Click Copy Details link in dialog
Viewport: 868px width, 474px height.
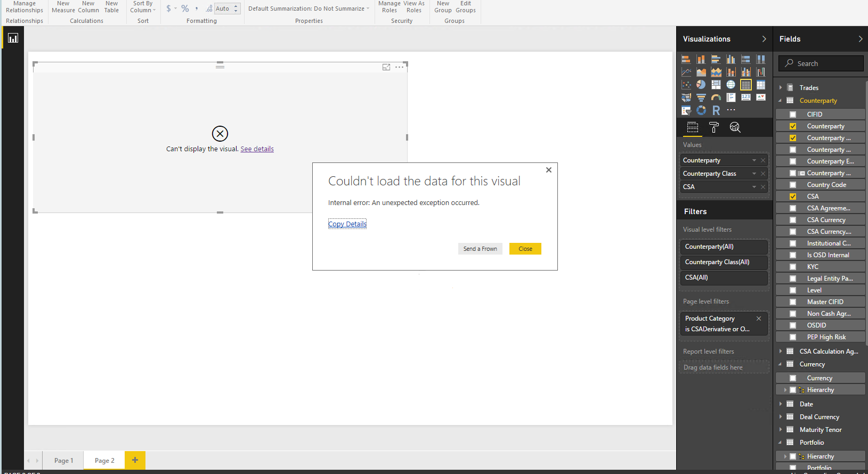tap(347, 224)
